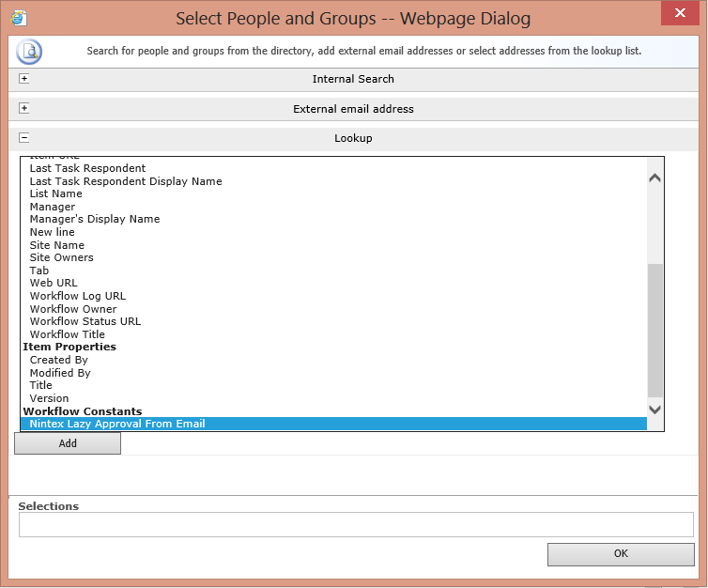Click the Internet Explorer icon in title bar

coord(19,18)
